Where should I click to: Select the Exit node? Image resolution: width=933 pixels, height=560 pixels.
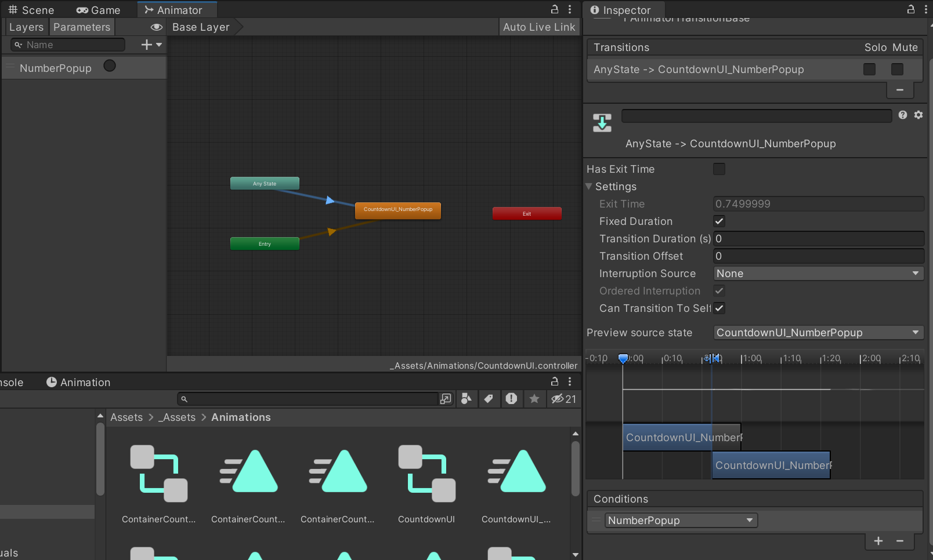click(x=527, y=213)
